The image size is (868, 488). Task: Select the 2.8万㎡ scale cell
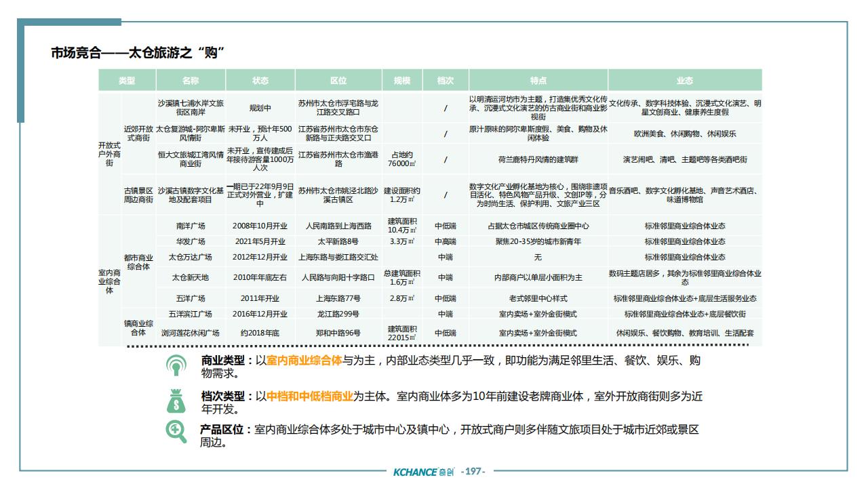[402, 298]
